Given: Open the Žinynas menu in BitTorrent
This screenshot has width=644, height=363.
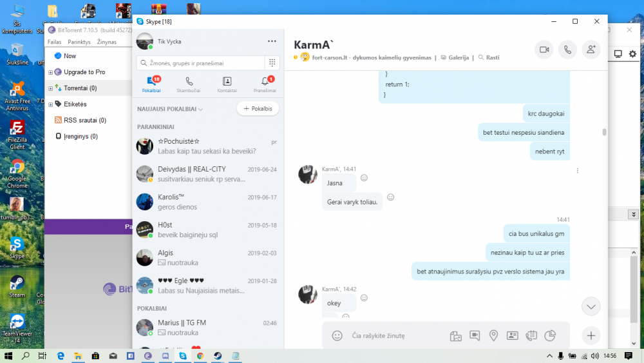Looking at the screenshot, I should pyautogui.click(x=107, y=42).
